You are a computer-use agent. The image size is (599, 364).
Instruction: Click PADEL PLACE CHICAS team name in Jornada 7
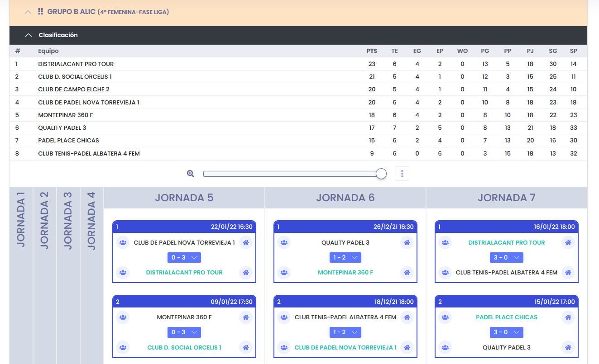pyautogui.click(x=507, y=317)
